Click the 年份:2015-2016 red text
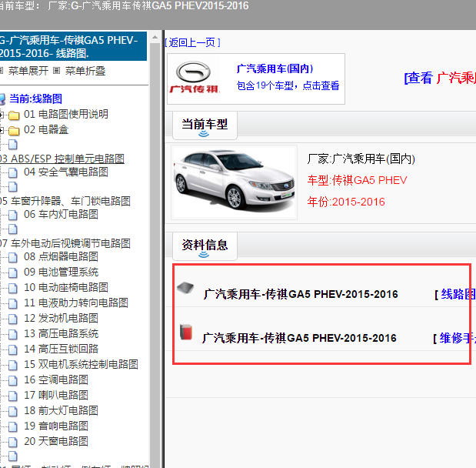 (346, 202)
